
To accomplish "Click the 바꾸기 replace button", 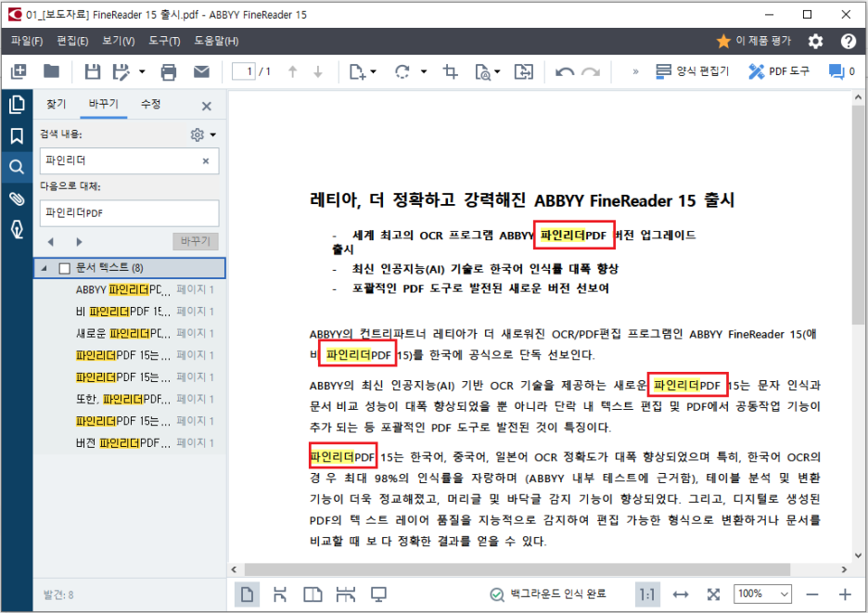I will point(196,241).
